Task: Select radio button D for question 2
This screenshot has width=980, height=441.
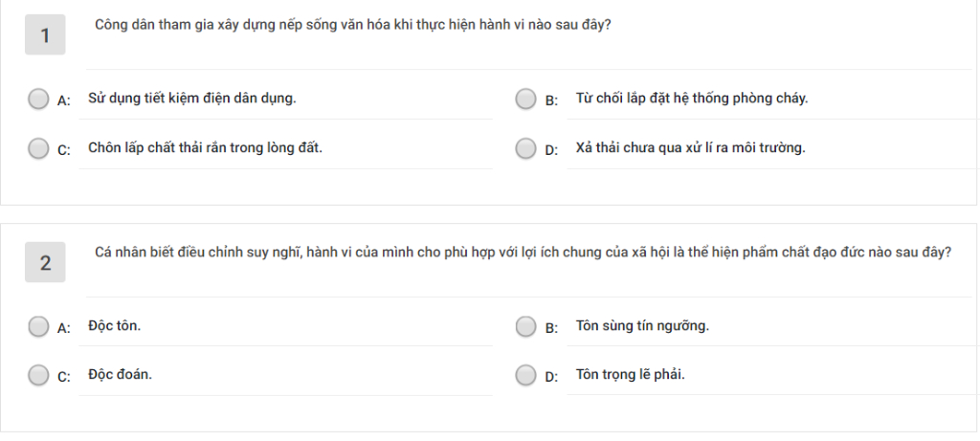Action: [525, 375]
